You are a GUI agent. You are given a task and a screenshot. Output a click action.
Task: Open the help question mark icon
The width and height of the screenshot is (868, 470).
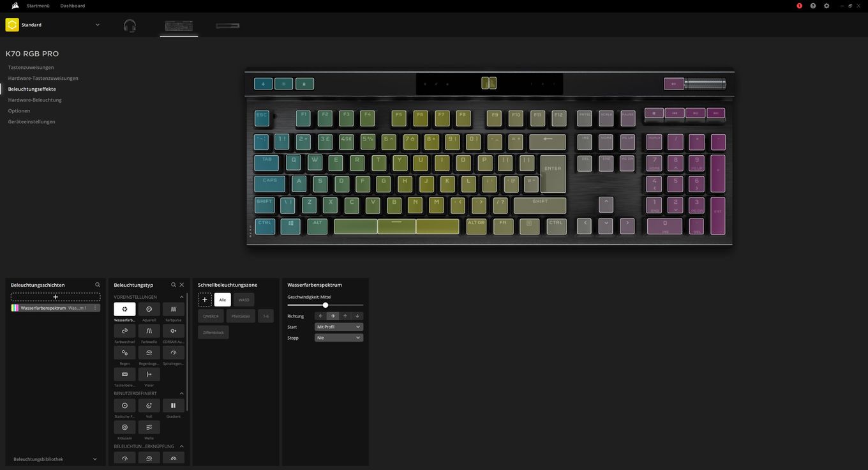813,6
